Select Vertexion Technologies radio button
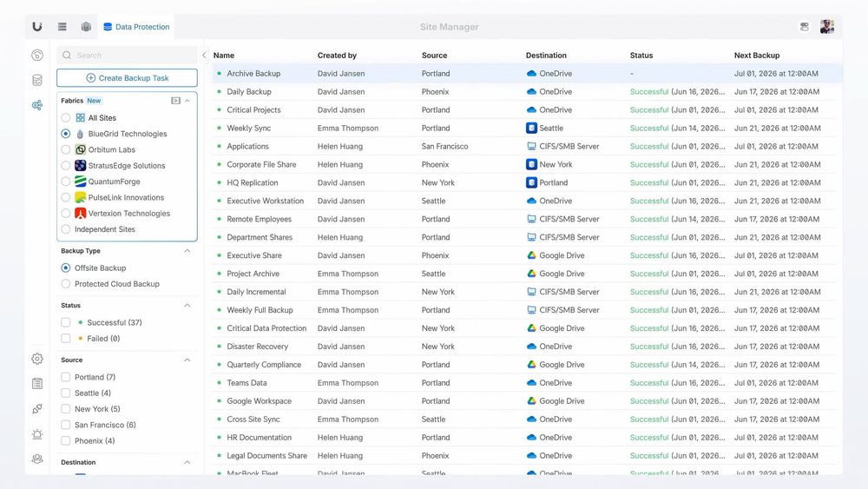Viewport: 868px width, 489px height. (66, 213)
